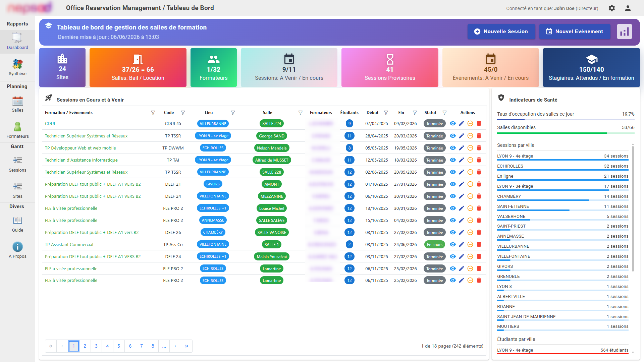This screenshot has height=362, width=644.
Task: Delete the GIVORS session row
Action: click(479, 184)
